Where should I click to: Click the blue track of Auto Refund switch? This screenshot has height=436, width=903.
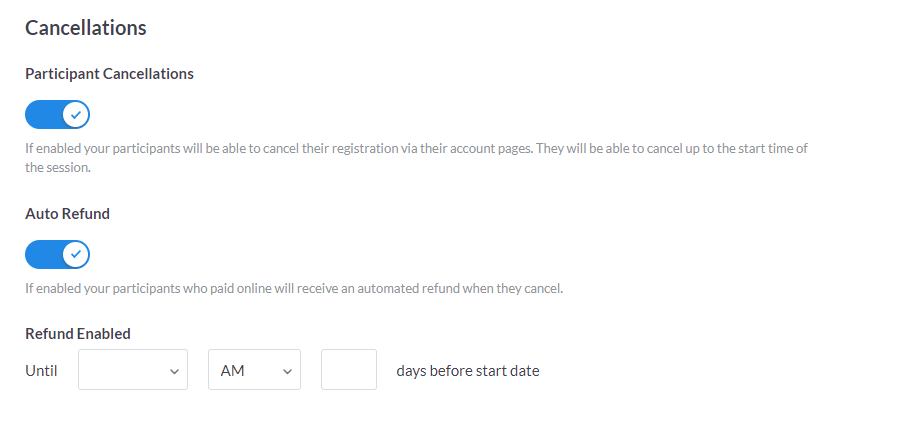coord(42,255)
